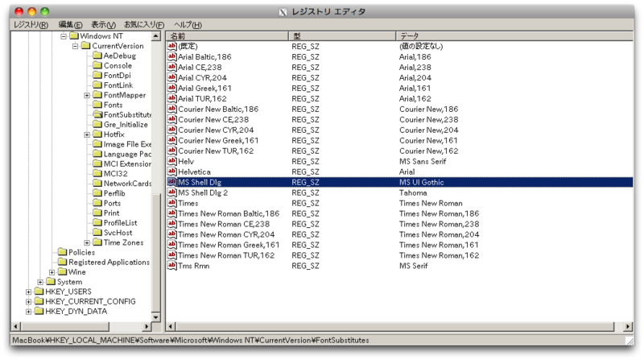Screen dimensions: 644x360
Task: Click the folder icon of Gre_Initialize
Action: pyautogui.click(x=97, y=125)
